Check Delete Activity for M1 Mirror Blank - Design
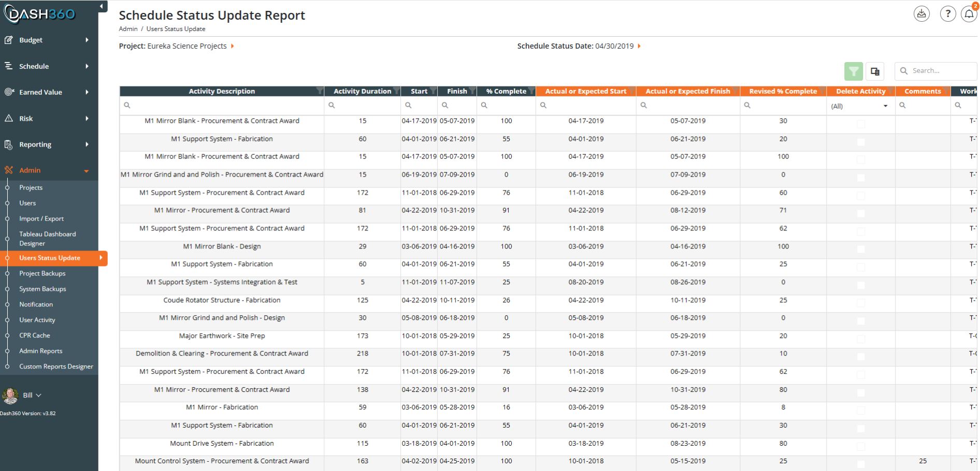The width and height of the screenshot is (980, 471). tap(861, 249)
